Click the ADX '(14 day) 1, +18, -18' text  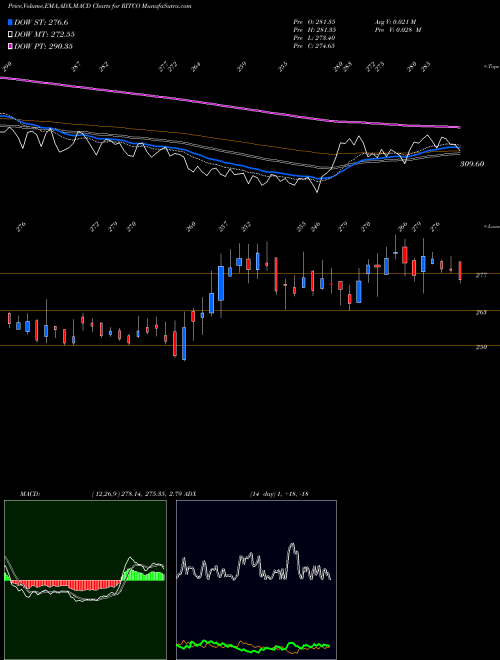click(x=279, y=493)
